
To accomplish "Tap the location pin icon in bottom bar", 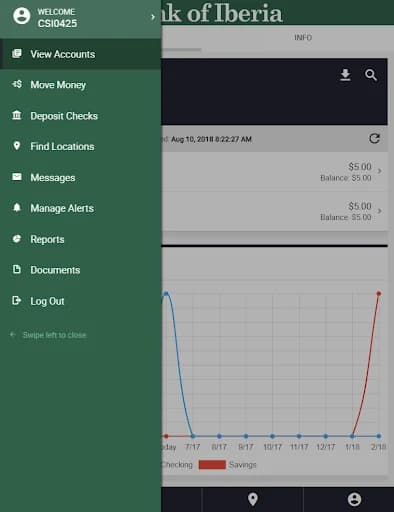I will coord(253,499).
